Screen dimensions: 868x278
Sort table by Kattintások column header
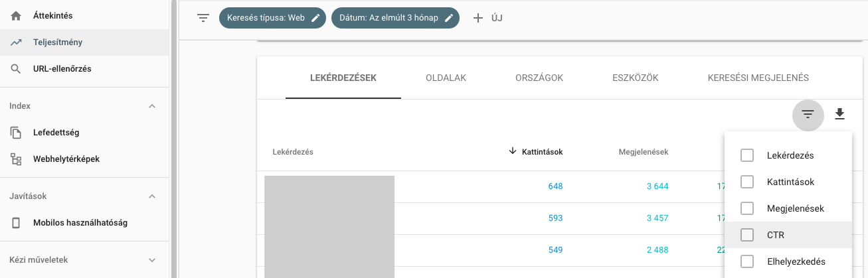point(541,152)
